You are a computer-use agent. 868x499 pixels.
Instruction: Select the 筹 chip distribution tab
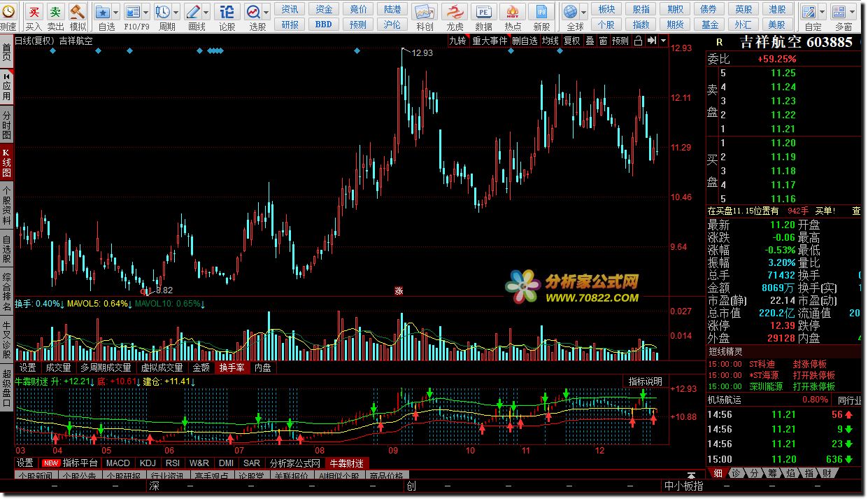click(x=773, y=473)
